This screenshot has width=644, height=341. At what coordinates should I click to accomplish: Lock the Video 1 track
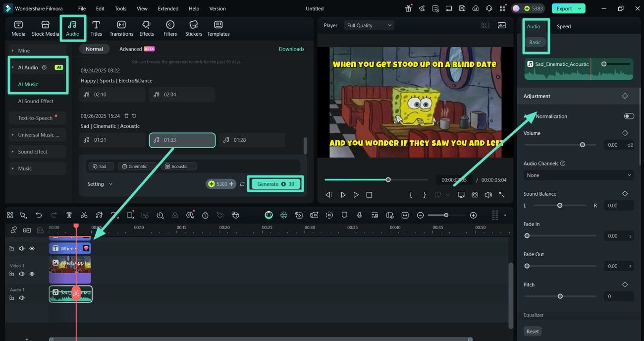pyautogui.click(x=12, y=274)
